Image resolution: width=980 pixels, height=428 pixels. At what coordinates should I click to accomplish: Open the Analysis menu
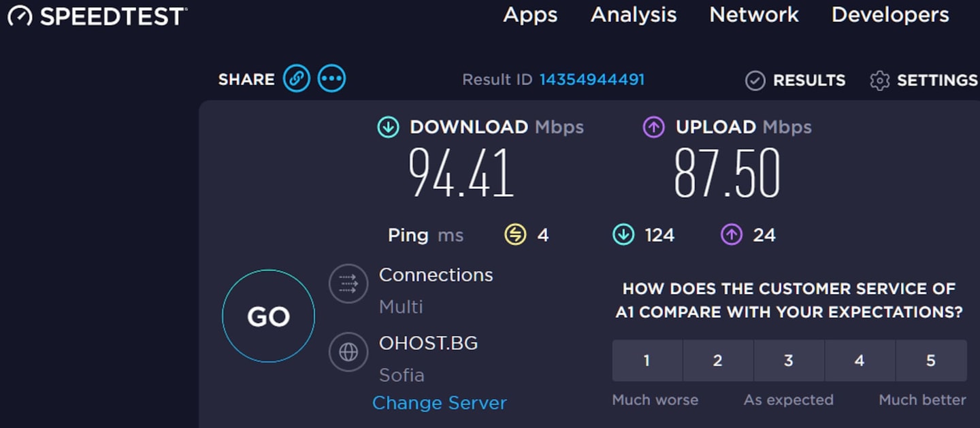(x=634, y=16)
